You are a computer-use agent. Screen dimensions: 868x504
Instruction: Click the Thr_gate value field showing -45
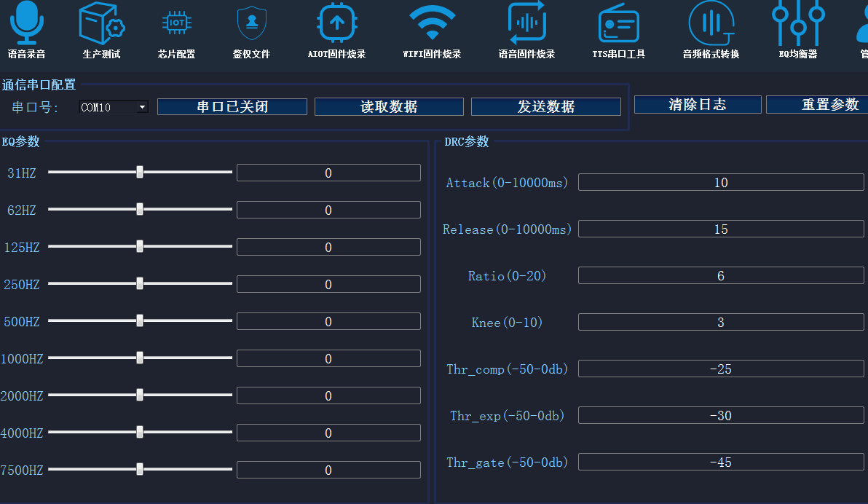[720, 462]
